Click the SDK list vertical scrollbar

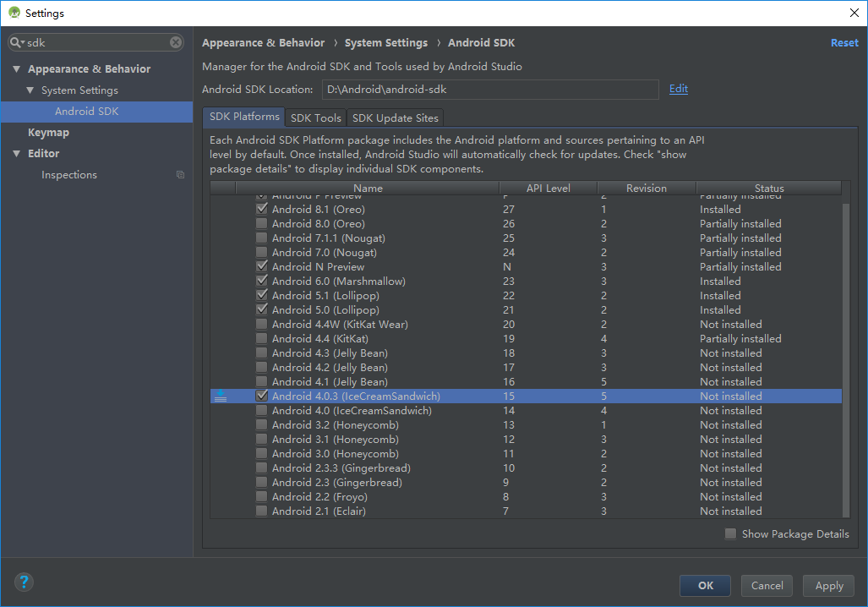tap(846, 360)
